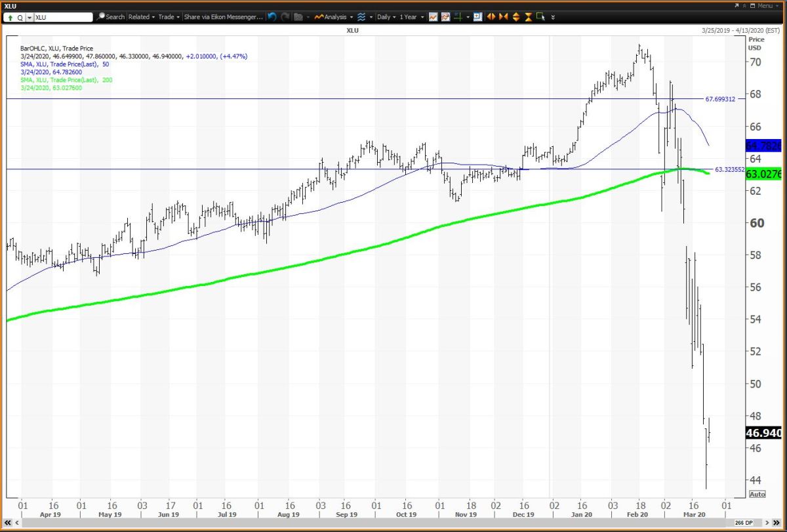787x532 pixels.
Task: Click the Search button next to the magnifier
Action: [x=115, y=16]
